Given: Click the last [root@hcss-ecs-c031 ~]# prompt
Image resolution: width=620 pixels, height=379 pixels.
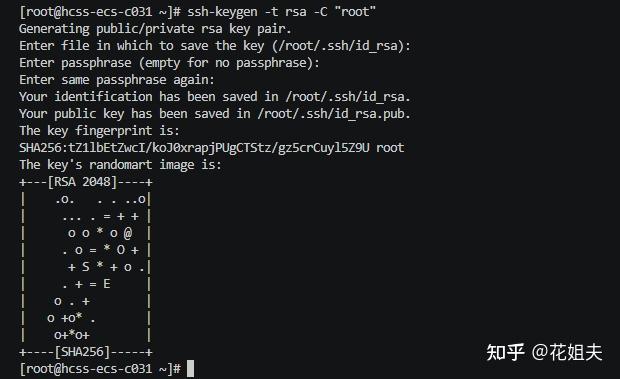Looking at the screenshot, I should click(x=100, y=369).
